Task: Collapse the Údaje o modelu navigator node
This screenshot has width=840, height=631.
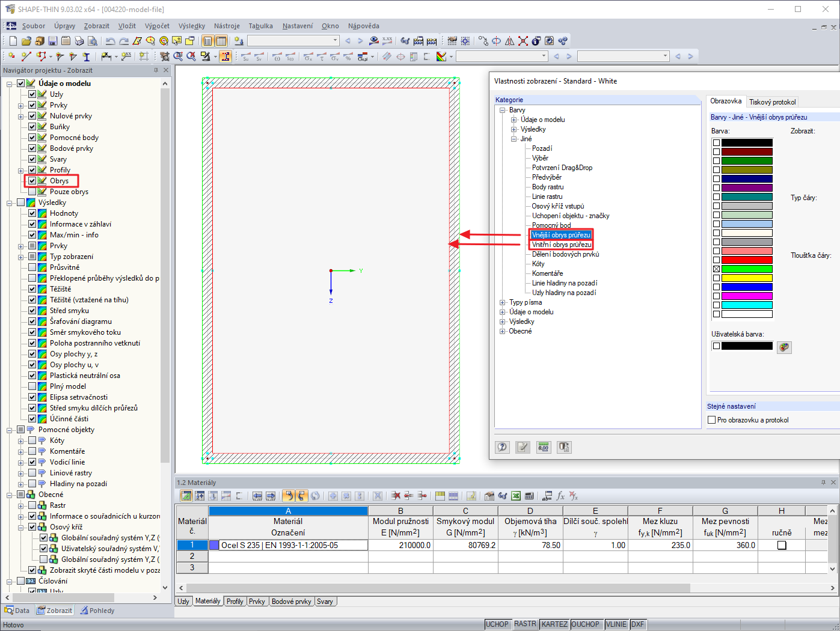Action: [x=10, y=84]
